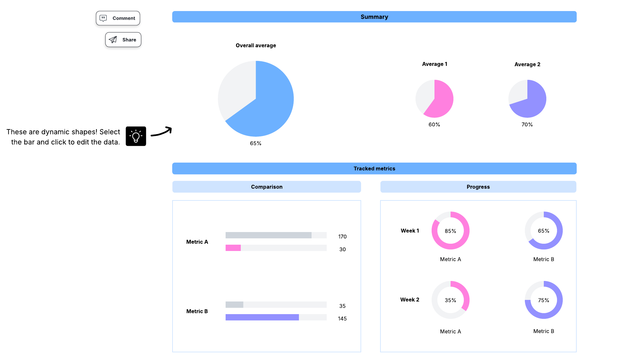Open the Summary section header
Screen dimensions: 619x364
374,17
